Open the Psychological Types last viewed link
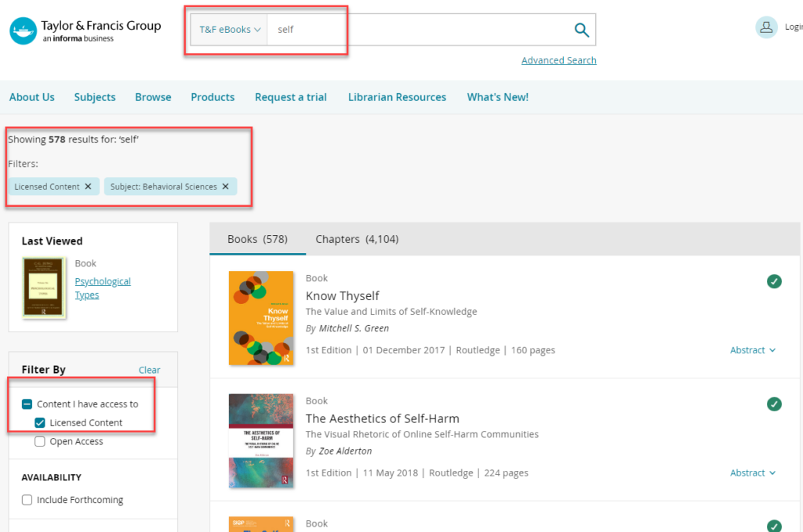The height and width of the screenshot is (532, 803). (x=103, y=288)
